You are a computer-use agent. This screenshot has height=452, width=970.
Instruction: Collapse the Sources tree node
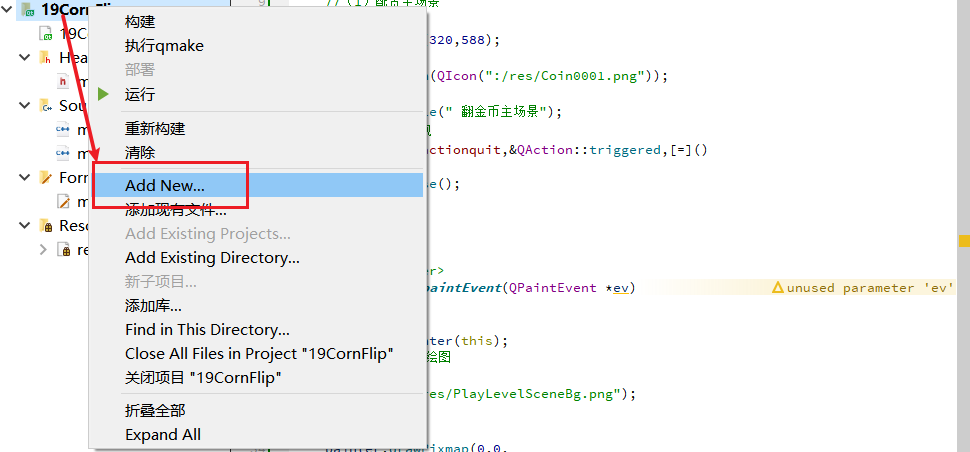click(25, 106)
